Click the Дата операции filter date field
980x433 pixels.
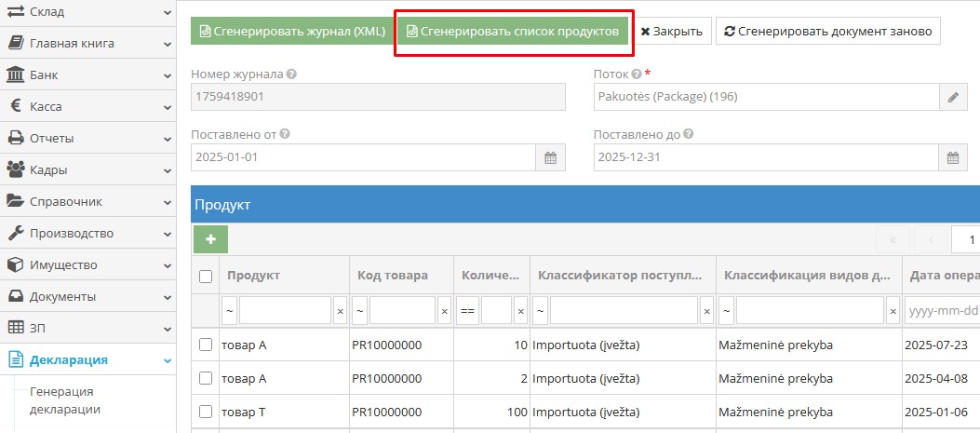point(942,310)
